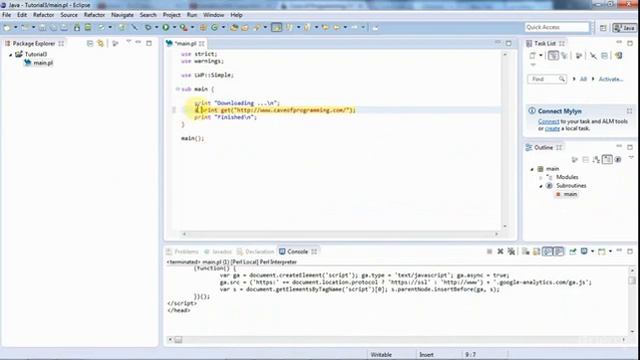This screenshot has width=640, height=360.
Task: Toggle Scroll Lock in Console toolbar
Action: [536, 252]
